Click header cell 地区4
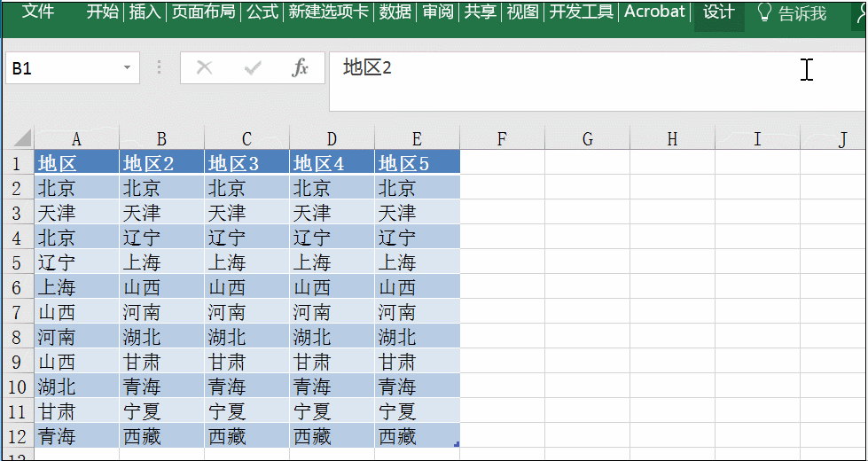This screenshot has width=868, height=461. 332,163
